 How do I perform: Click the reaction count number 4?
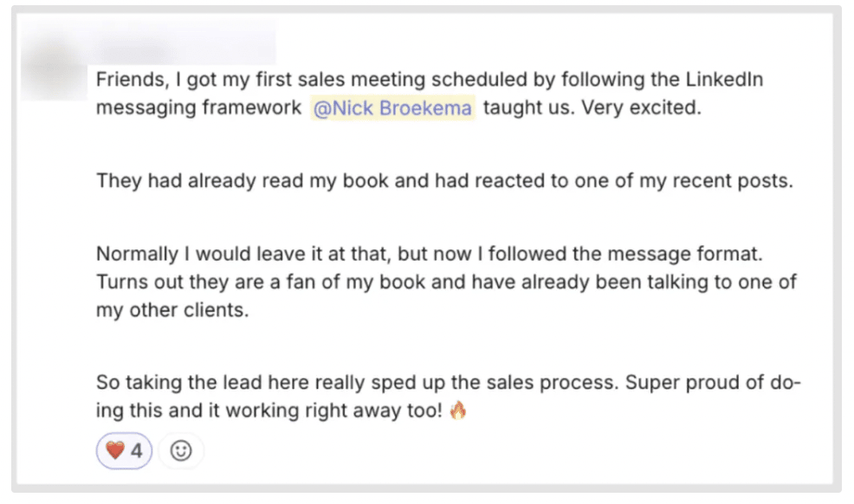coord(137,451)
